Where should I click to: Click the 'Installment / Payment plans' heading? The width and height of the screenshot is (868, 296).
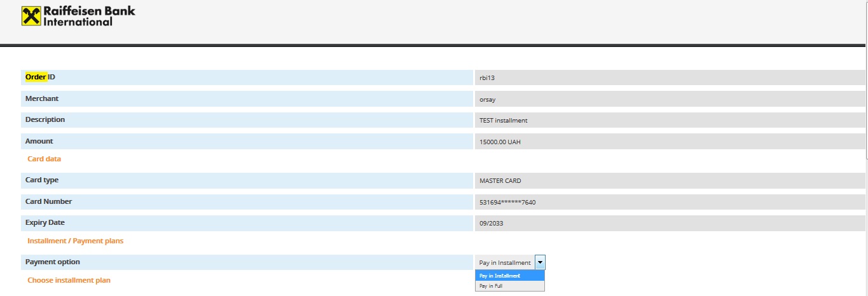tap(76, 241)
